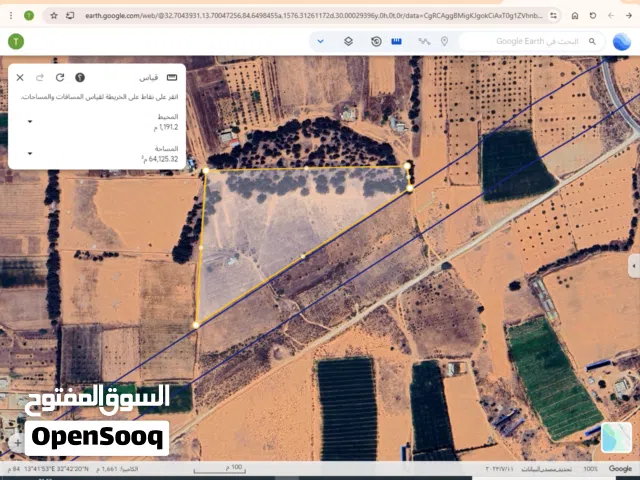
Task: Select area value 64,125.32 م²
Action: click(160, 159)
